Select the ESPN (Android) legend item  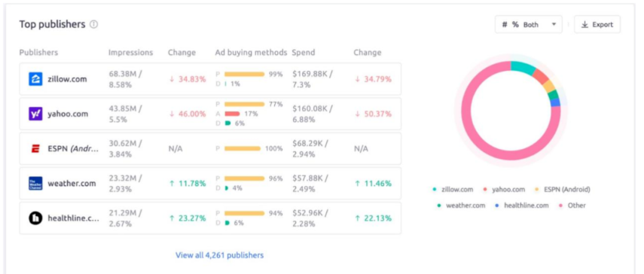point(562,190)
